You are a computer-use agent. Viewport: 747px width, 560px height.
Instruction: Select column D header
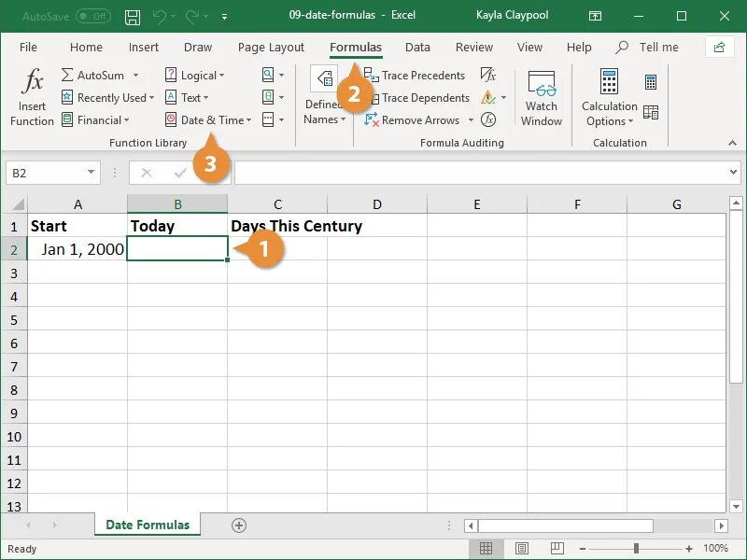click(377, 204)
